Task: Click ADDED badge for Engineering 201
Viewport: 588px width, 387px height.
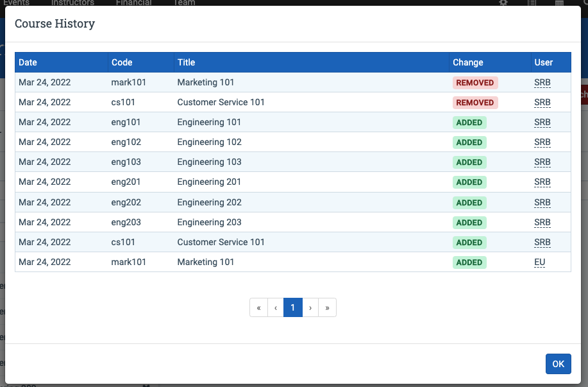Action: coord(469,182)
